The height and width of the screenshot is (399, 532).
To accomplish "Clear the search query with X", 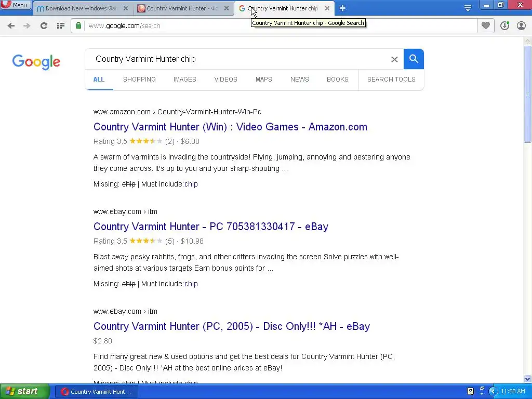I will tap(394, 59).
